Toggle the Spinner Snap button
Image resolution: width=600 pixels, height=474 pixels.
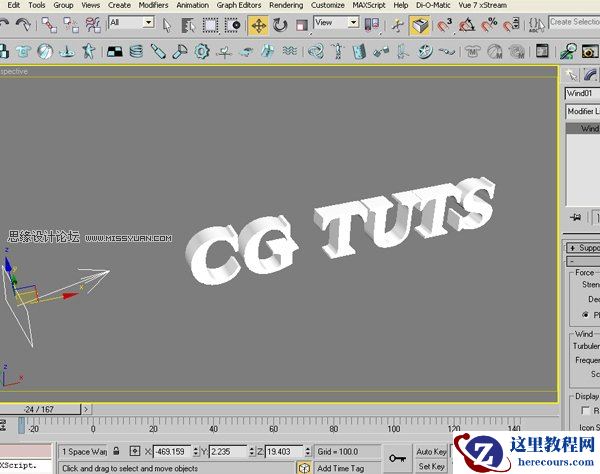pos(511,25)
